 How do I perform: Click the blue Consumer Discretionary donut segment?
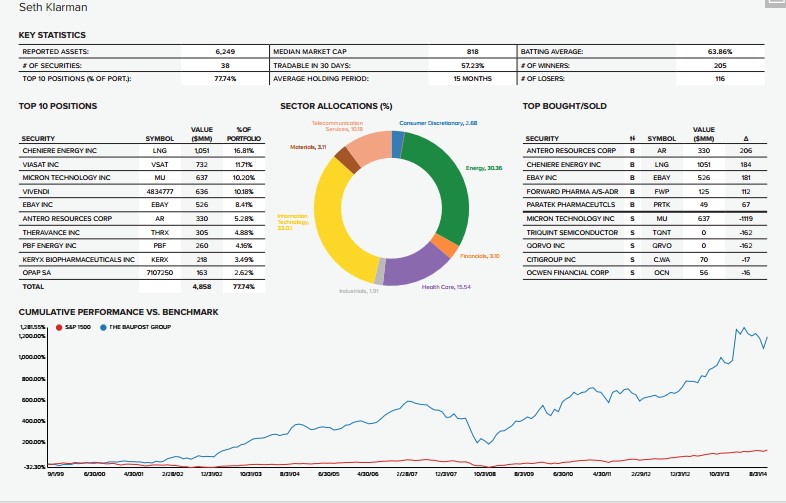click(x=398, y=144)
